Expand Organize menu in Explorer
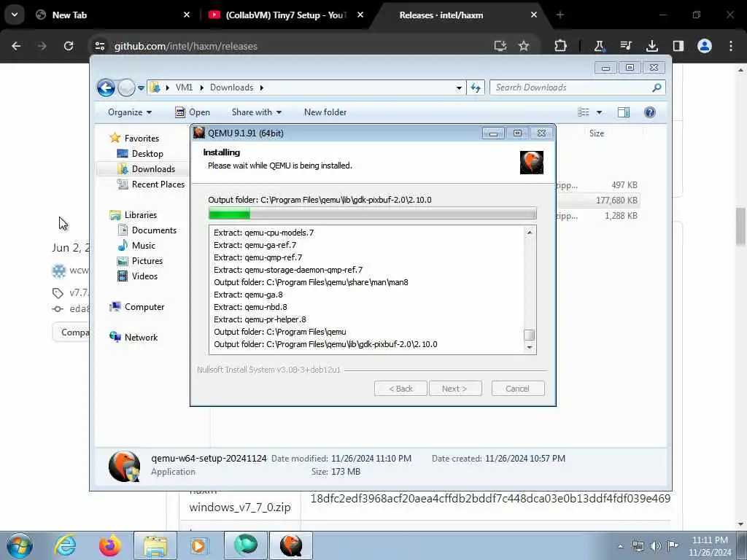The width and height of the screenshot is (747, 560). pyautogui.click(x=130, y=112)
